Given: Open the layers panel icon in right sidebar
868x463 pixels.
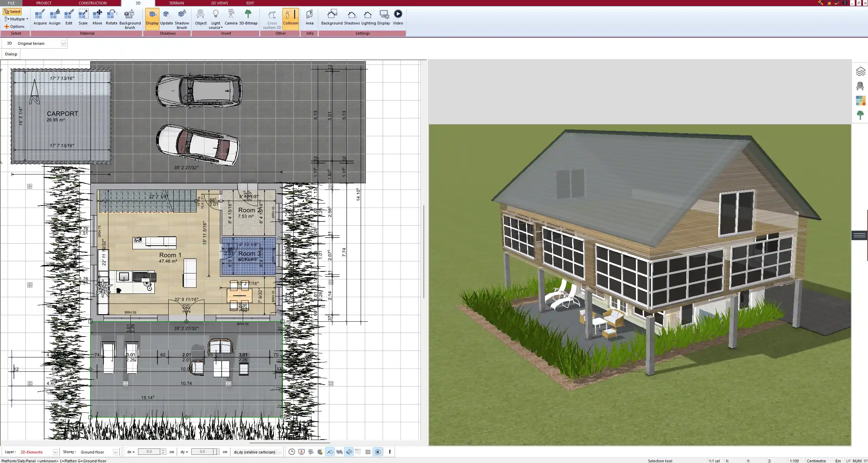Looking at the screenshot, I should [860, 71].
